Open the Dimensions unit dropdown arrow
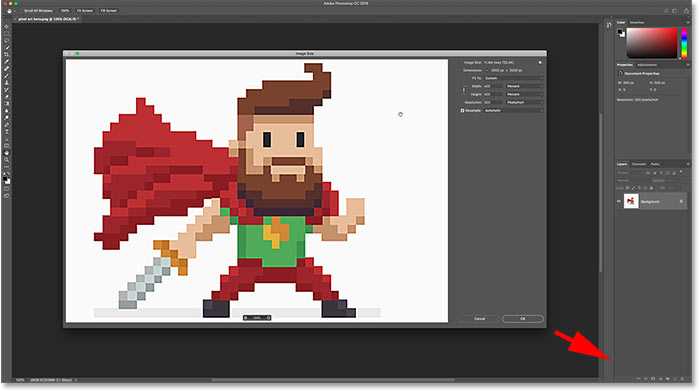Image resolution: width=700 pixels, height=392 pixels. coord(487,71)
